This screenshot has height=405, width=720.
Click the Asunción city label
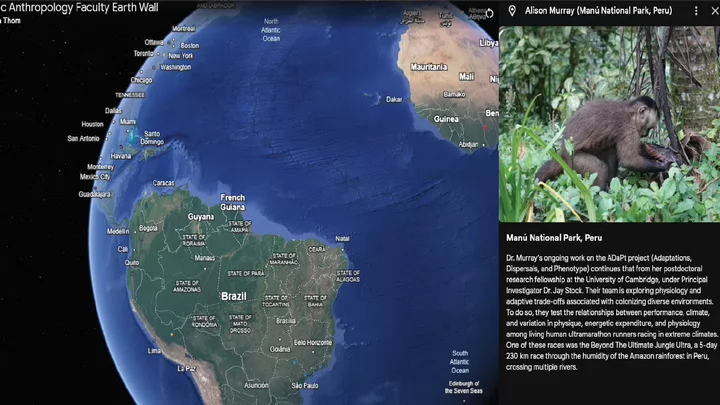pos(256,385)
